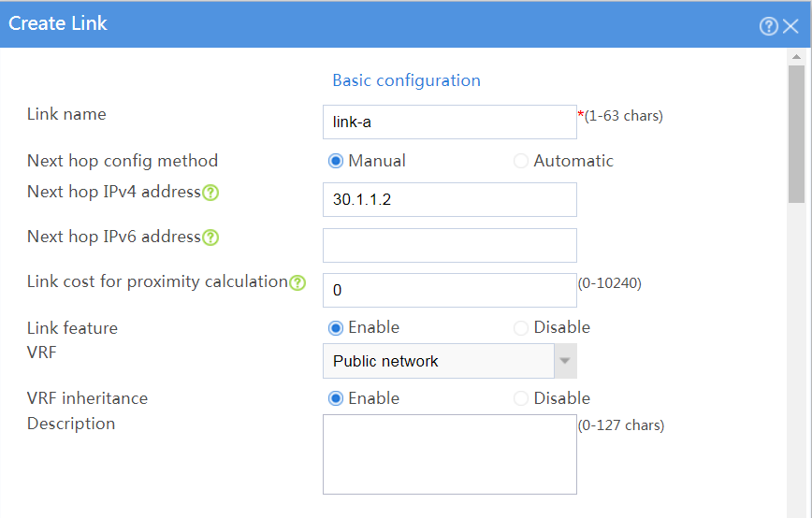Image resolution: width=812 pixels, height=518 pixels.
Task: Disable VRF inheritance
Action: coord(520,398)
